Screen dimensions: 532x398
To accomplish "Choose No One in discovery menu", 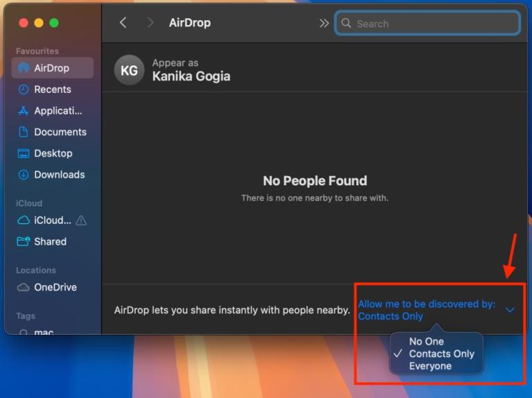I will [427, 341].
